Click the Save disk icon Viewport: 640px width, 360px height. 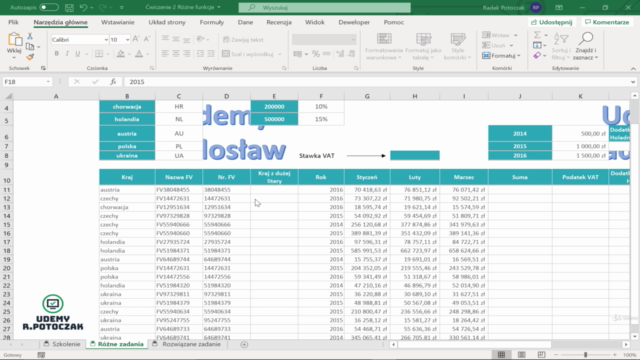tap(69, 7)
